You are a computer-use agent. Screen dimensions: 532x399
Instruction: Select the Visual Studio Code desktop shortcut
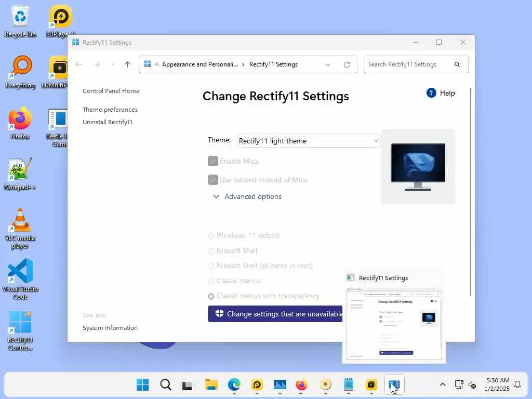pos(20,279)
